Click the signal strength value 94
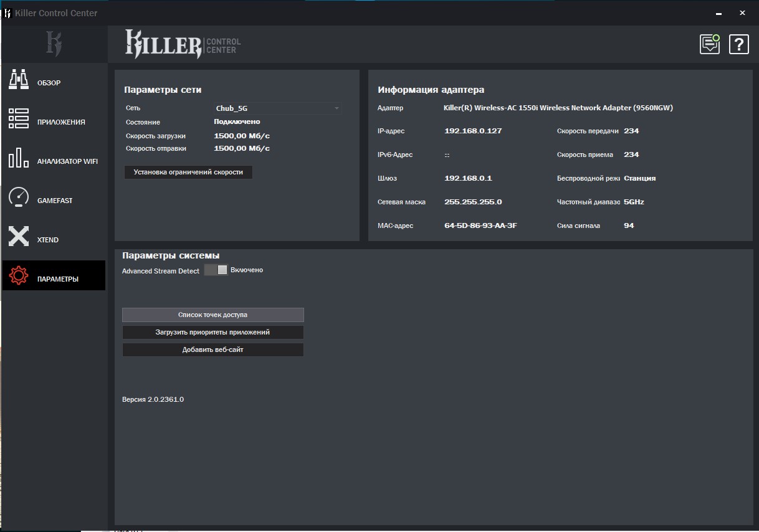 (629, 226)
